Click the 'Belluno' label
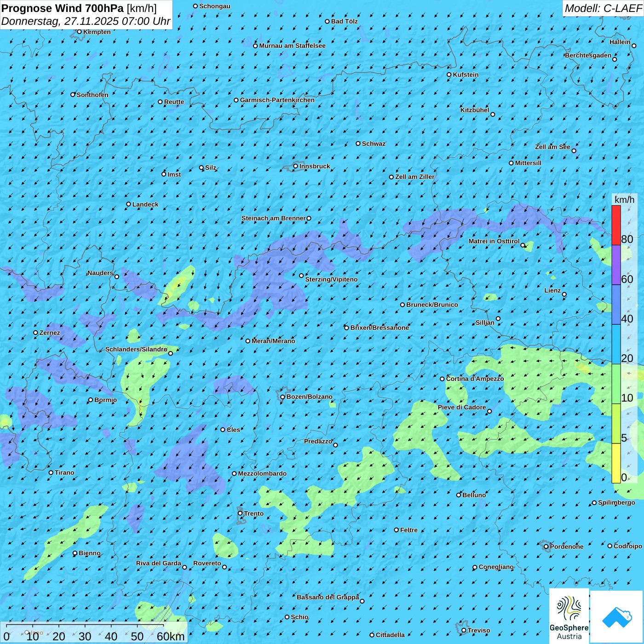The width and height of the screenshot is (644, 644). [474, 495]
